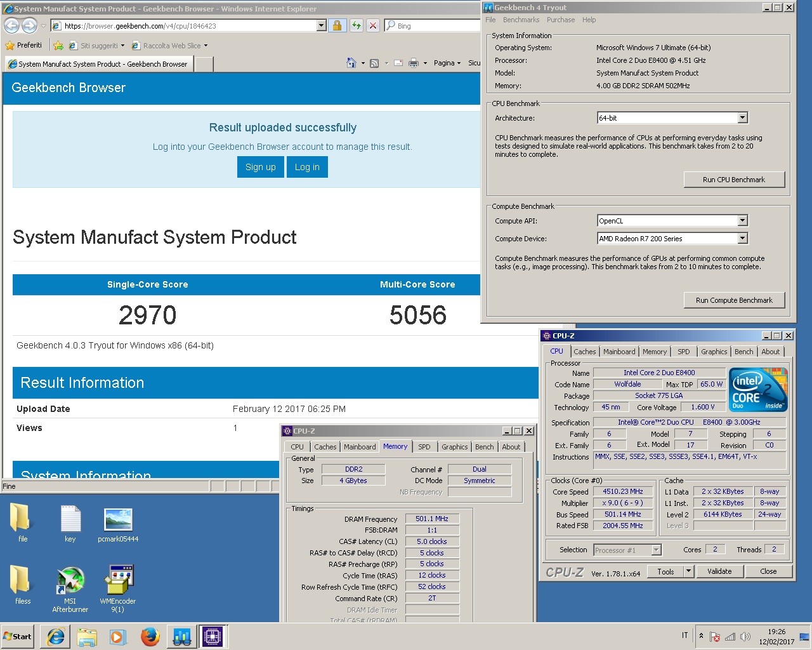Open the Architecture 64-bit dropdown
Screen dimensions: 812x650
(743, 118)
